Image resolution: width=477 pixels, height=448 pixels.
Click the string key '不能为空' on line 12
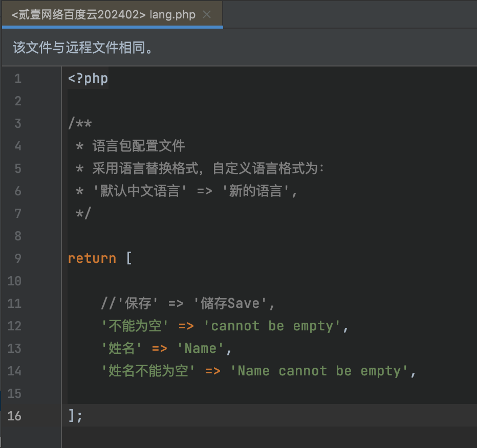(x=135, y=326)
